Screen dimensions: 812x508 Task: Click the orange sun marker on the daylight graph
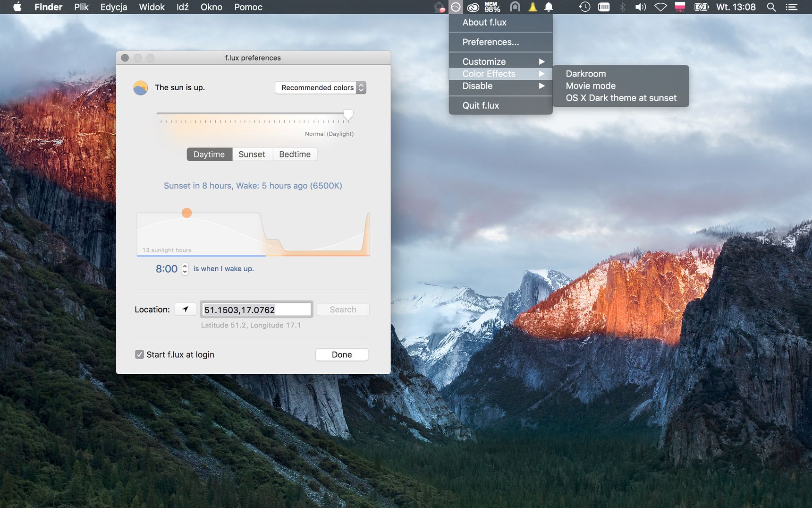187,213
